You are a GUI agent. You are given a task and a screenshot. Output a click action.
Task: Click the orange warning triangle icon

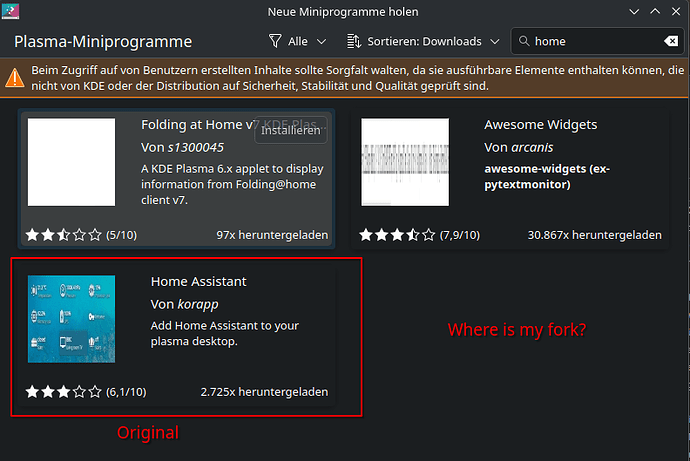point(15,78)
